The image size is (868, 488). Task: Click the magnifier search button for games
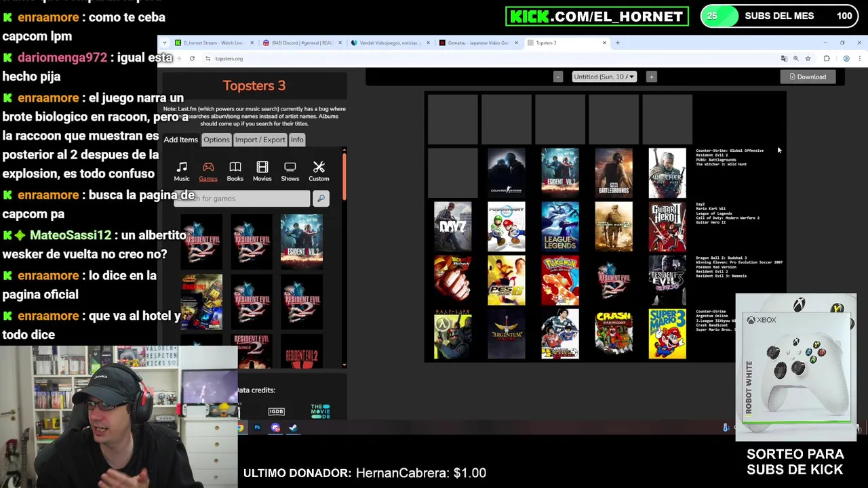tap(321, 198)
